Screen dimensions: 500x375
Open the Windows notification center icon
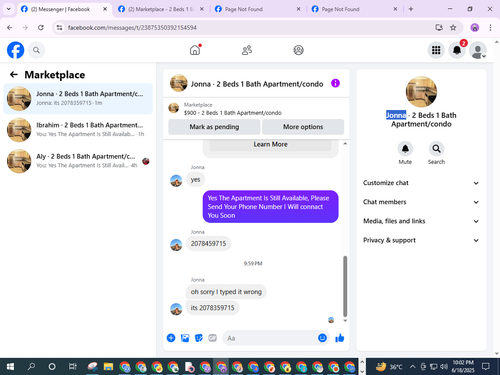[x=486, y=367]
